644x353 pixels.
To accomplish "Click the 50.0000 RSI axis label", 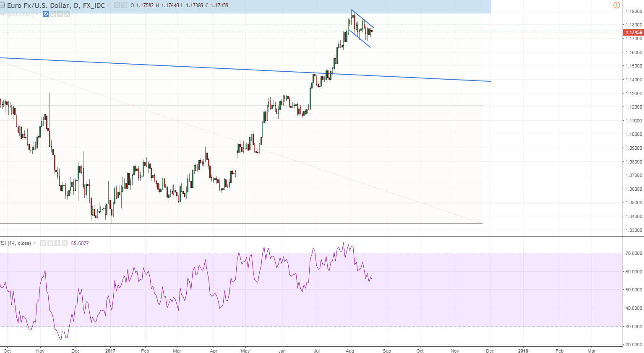I will coord(634,290).
